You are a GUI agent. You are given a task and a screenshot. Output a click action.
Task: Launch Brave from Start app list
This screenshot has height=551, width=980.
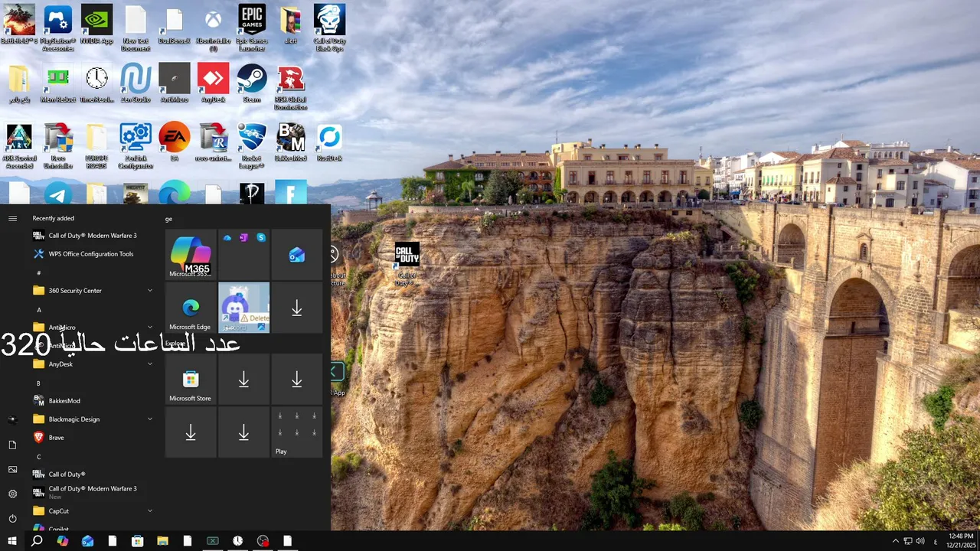92,438
